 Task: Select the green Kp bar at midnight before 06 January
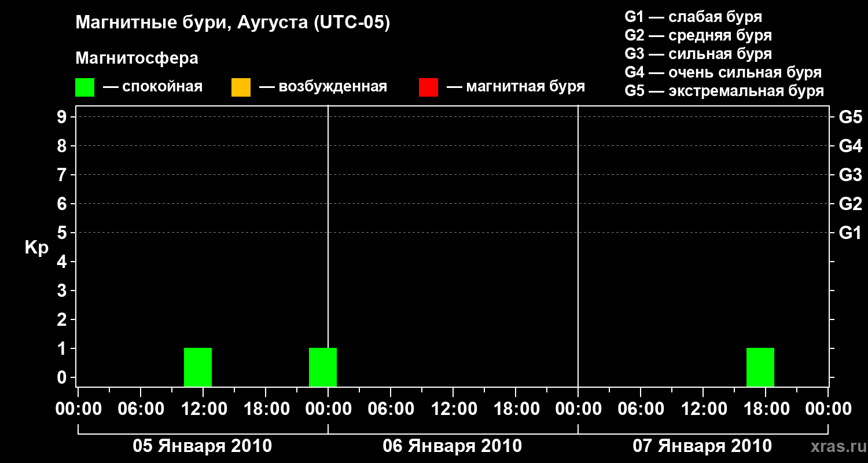(323, 367)
